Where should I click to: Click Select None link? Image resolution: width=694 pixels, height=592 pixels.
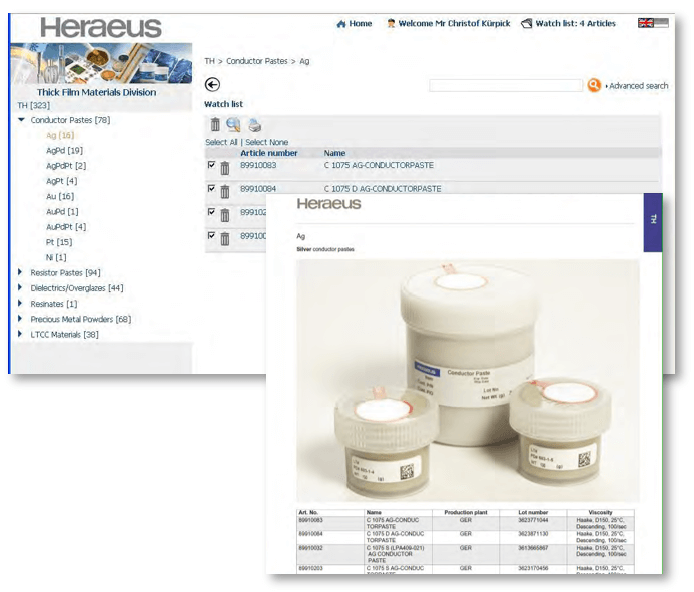coord(266,142)
